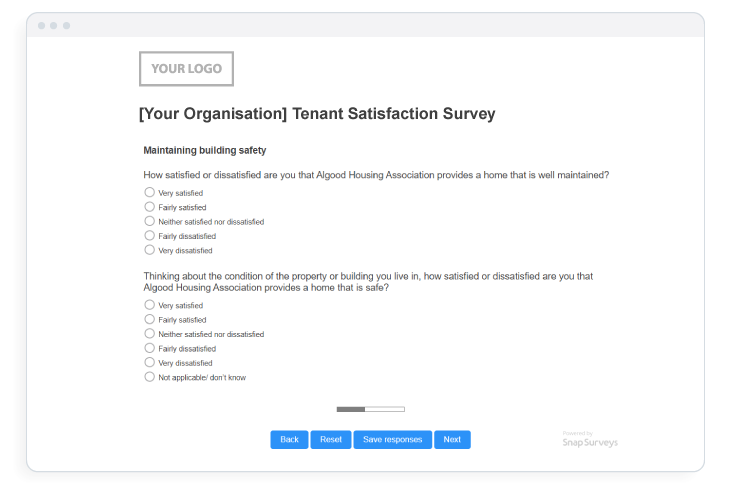
Task: Proceed with the Next button
Action: (x=452, y=440)
